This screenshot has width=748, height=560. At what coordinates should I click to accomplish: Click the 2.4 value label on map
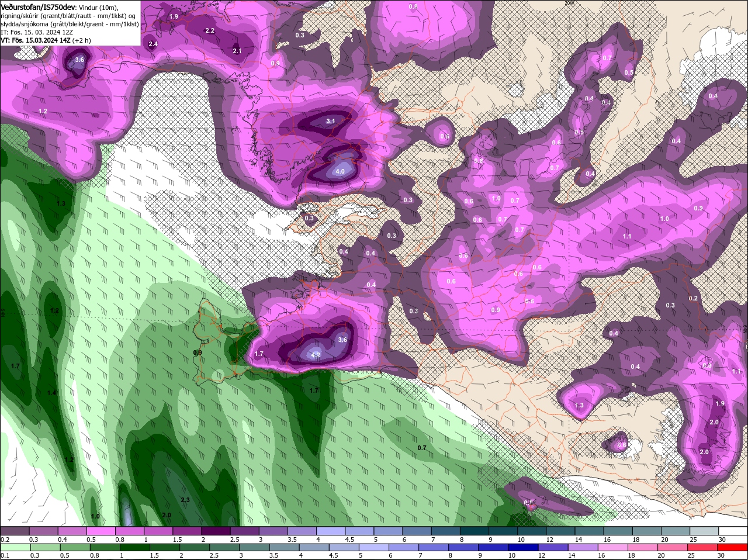click(x=153, y=44)
